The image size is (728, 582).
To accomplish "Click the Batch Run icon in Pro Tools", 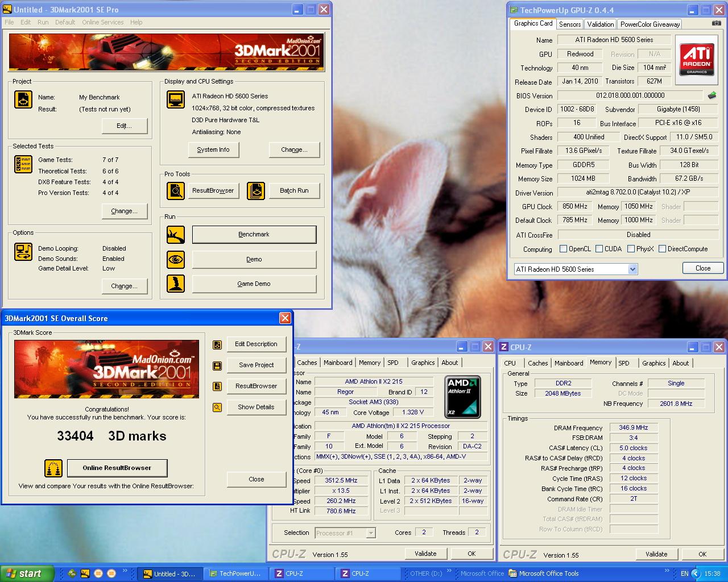I will (x=256, y=191).
